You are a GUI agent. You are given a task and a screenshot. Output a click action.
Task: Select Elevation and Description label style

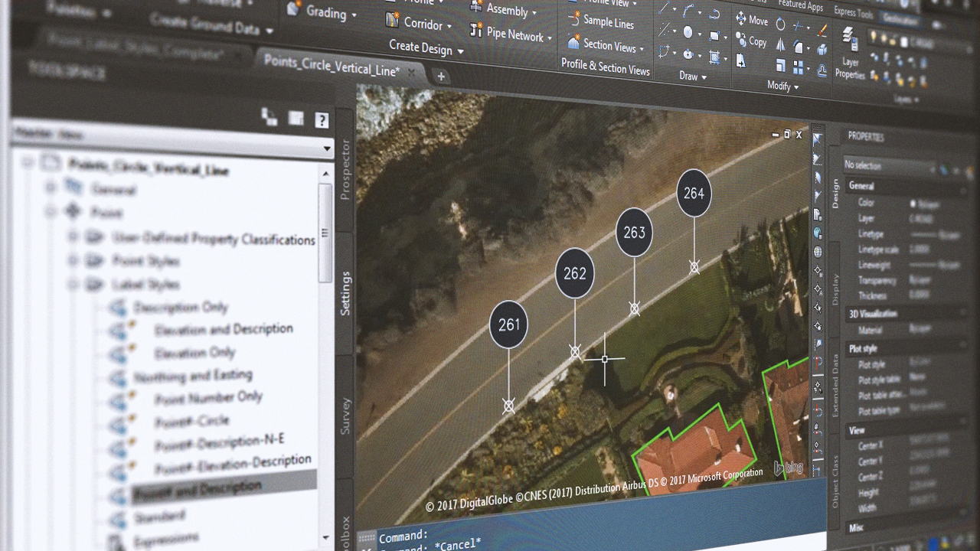(224, 329)
